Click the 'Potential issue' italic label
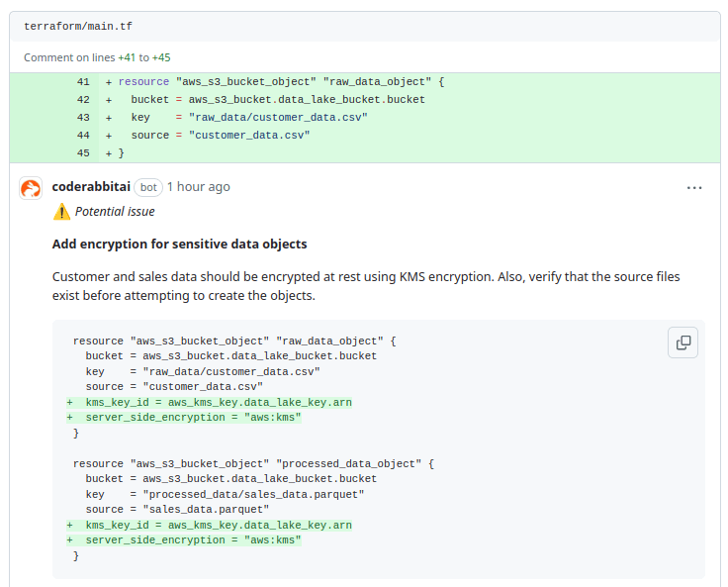The width and height of the screenshot is (728, 587). click(115, 212)
